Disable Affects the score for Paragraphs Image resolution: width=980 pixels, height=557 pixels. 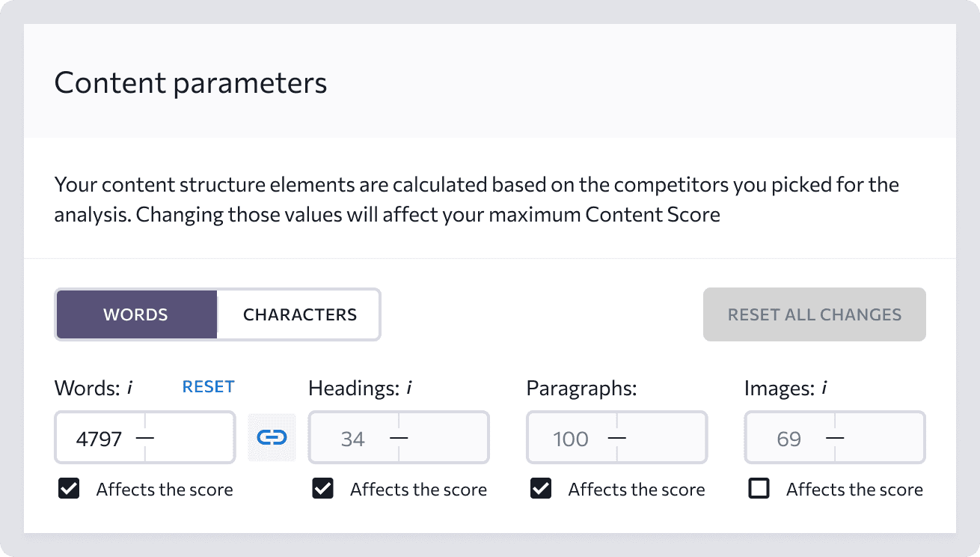click(x=541, y=490)
